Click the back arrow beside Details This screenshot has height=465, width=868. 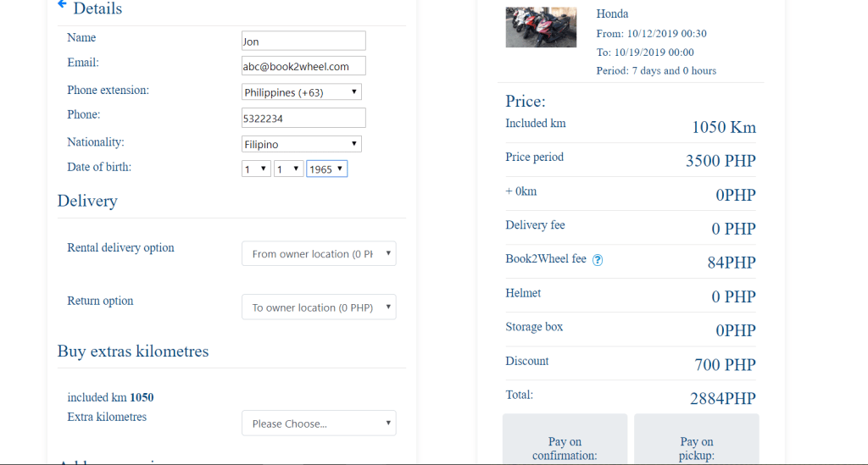62,5
